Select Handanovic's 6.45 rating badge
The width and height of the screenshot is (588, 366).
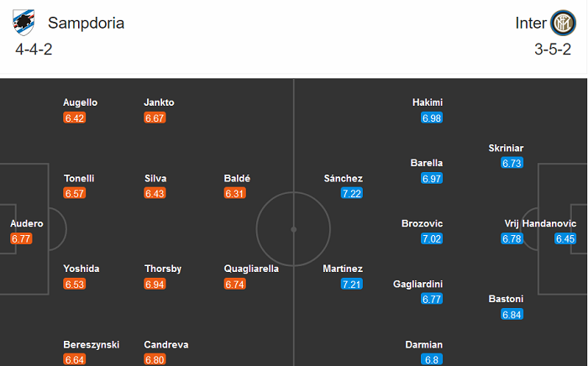pyautogui.click(x=565, y=239)
